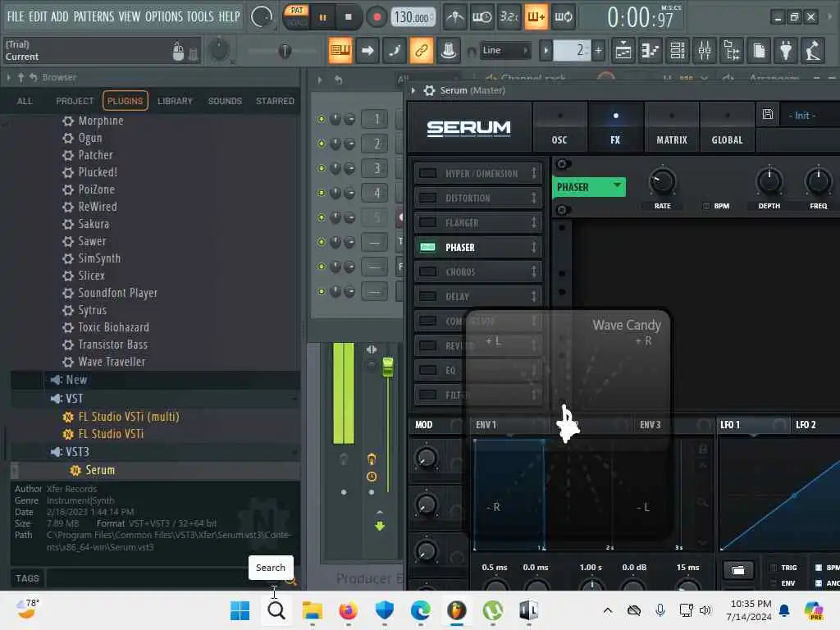
Task: Select the SOUNDS browser tab
Action: (225, 101)
